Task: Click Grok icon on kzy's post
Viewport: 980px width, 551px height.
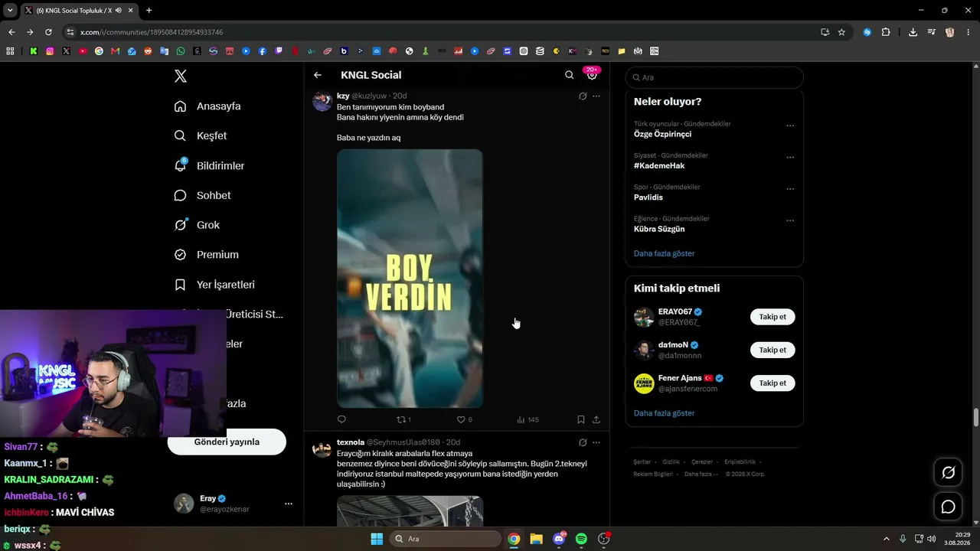Action: tap(583, 96)
